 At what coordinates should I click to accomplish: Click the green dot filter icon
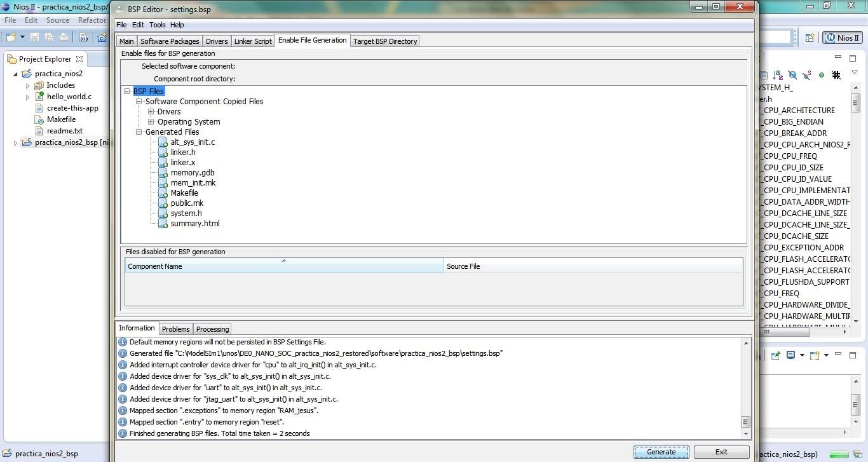pos(821,75)
